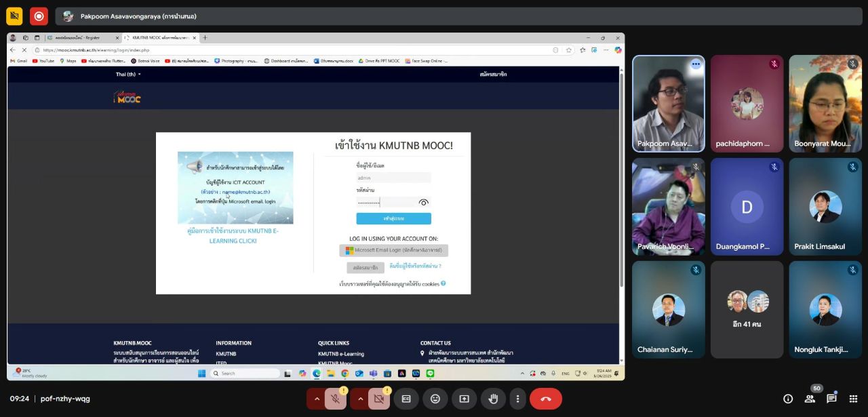Open the activities grid icon

853,399
